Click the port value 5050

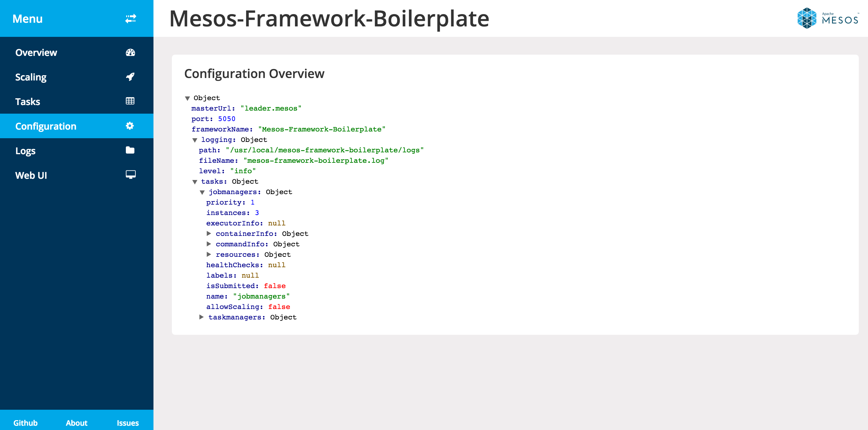point(227,119)
